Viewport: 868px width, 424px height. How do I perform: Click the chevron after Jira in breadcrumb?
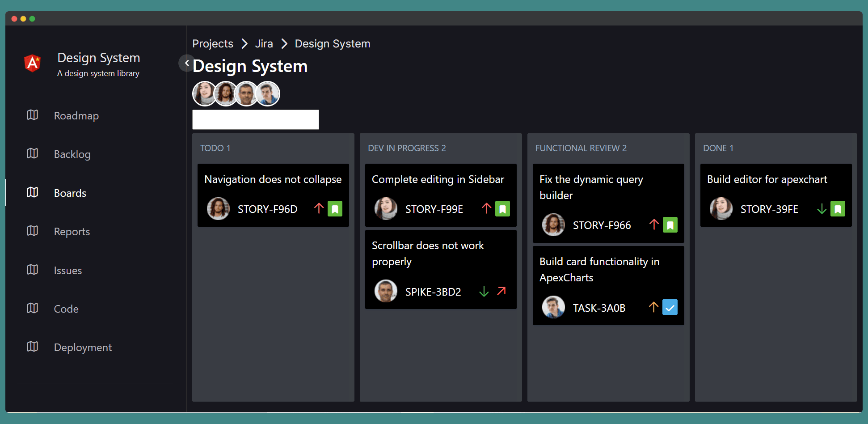pos(284,44)
